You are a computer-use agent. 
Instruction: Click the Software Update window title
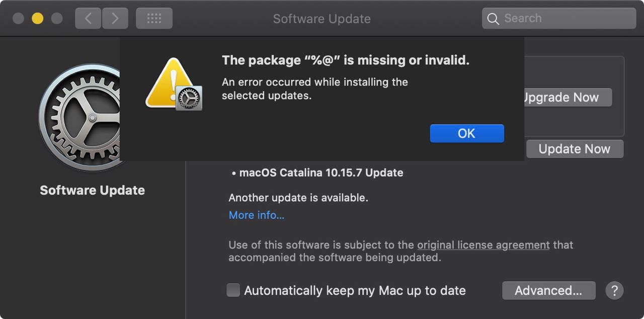(322, 19)
